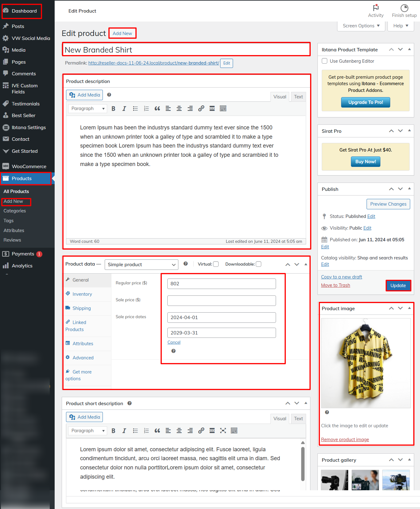420x509 pixels.
Task: Click help icon beside product type dropdown
Action: click(x=185, y=264)
